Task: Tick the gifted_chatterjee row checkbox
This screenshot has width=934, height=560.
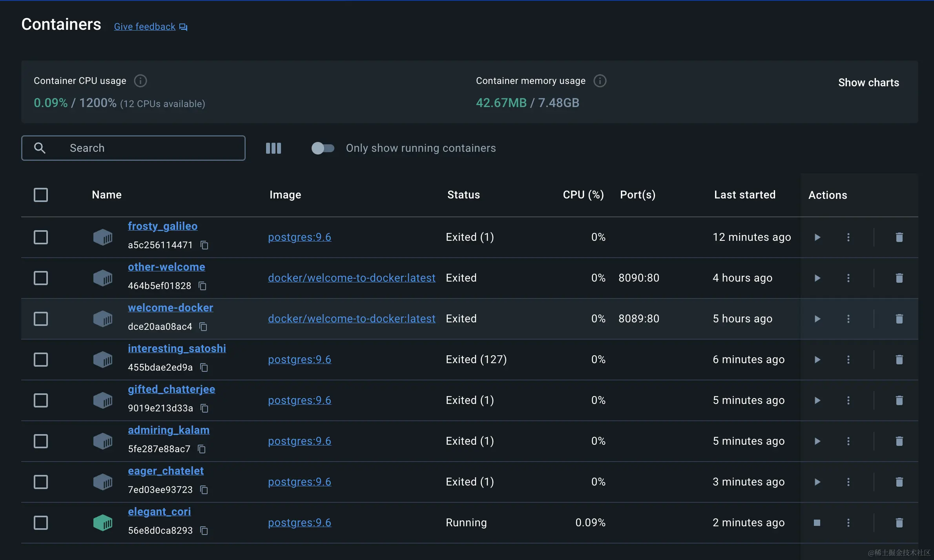Action: click(41, 400)
